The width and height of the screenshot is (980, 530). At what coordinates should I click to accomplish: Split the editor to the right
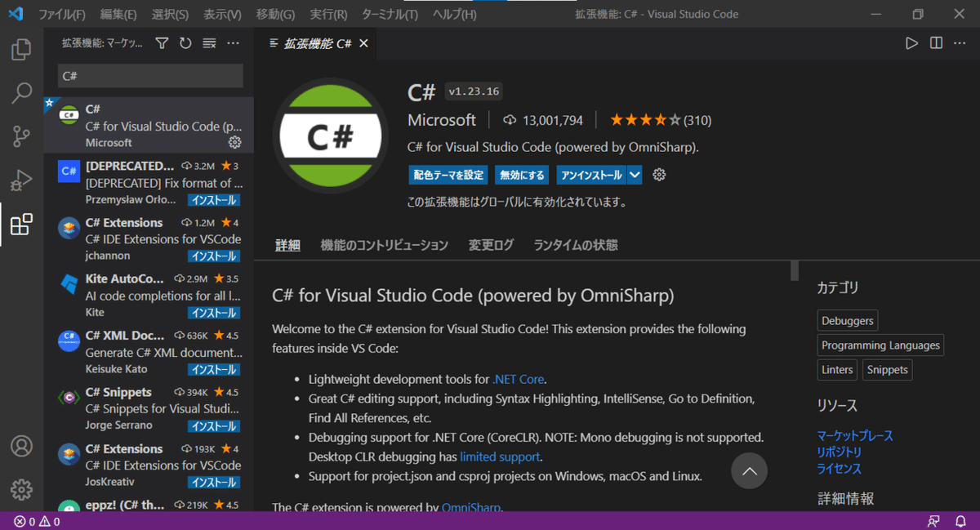coord(937,43)
